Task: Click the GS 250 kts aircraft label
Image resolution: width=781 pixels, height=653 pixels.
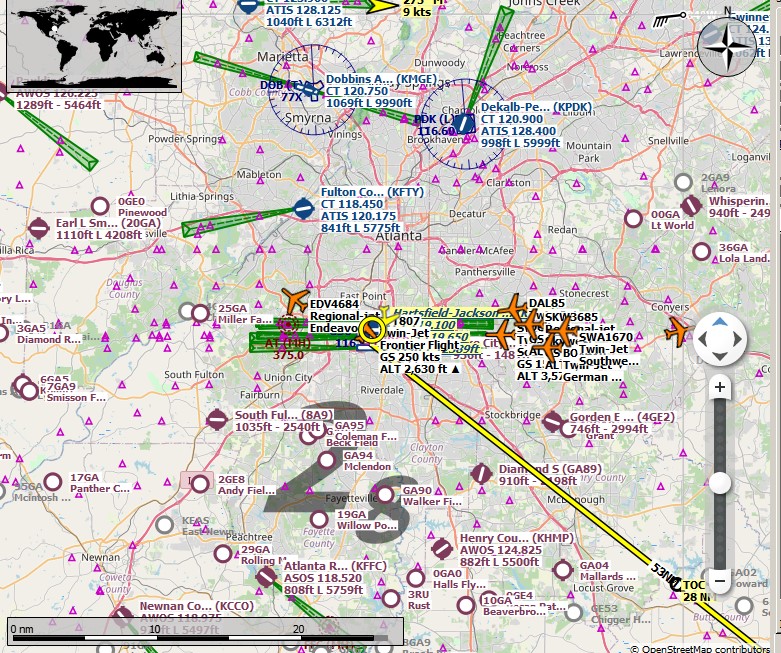Action: click(410, 357)
